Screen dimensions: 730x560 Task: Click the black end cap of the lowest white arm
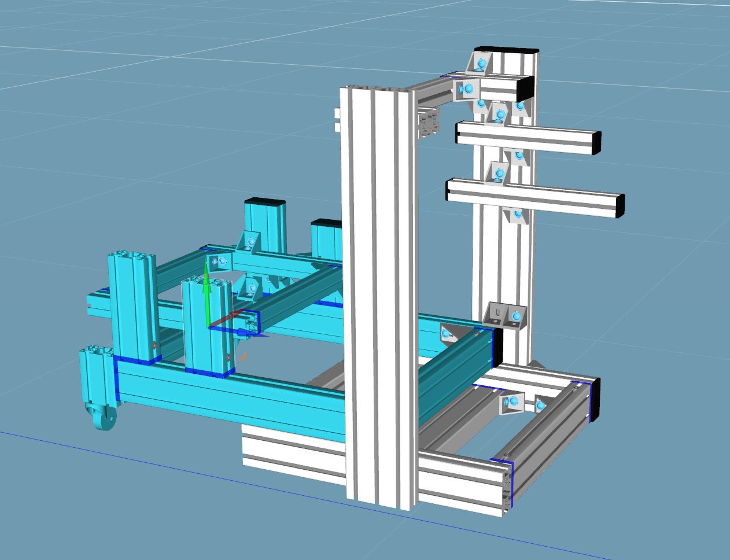pyautogui.click(x=620, y=205)
